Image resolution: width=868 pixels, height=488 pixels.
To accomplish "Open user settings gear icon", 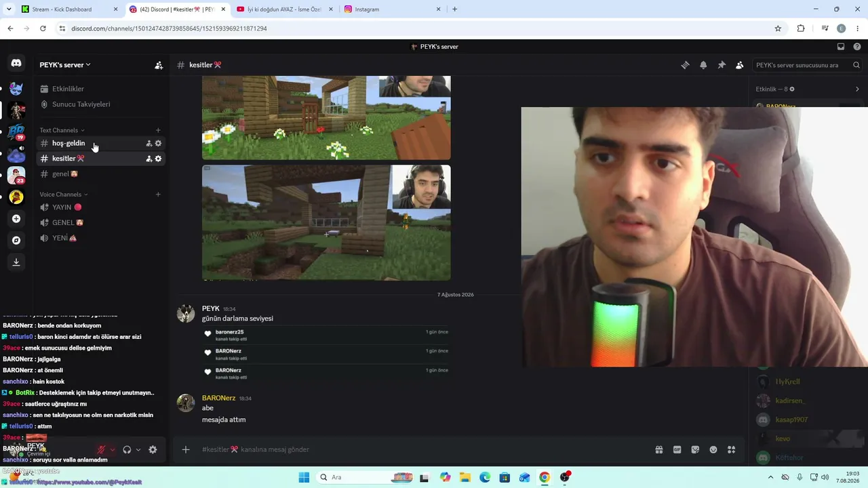I will (153, 449).
